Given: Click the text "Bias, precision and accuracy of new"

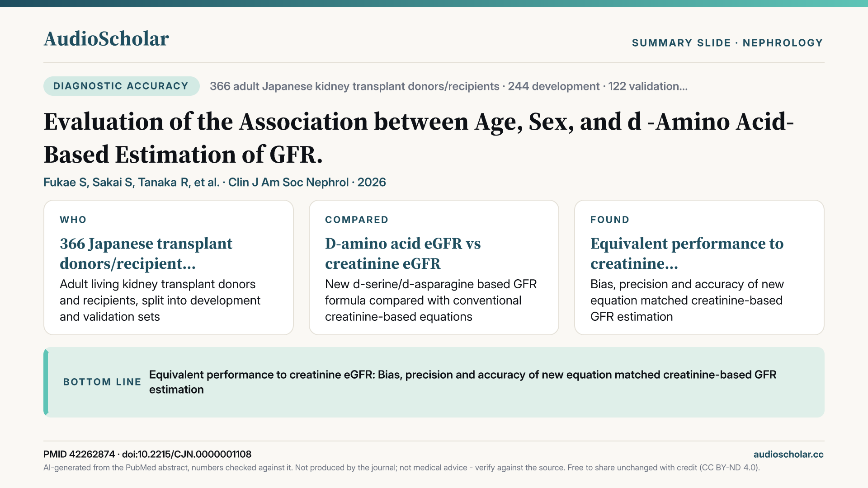Looking at the screenshot, I should point(687,300).
